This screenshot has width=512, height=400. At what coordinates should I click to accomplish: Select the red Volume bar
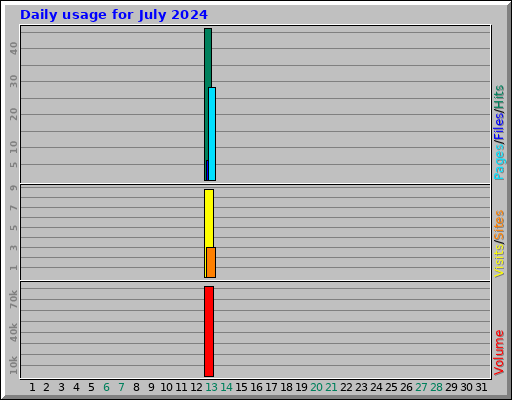click(209, 331)
